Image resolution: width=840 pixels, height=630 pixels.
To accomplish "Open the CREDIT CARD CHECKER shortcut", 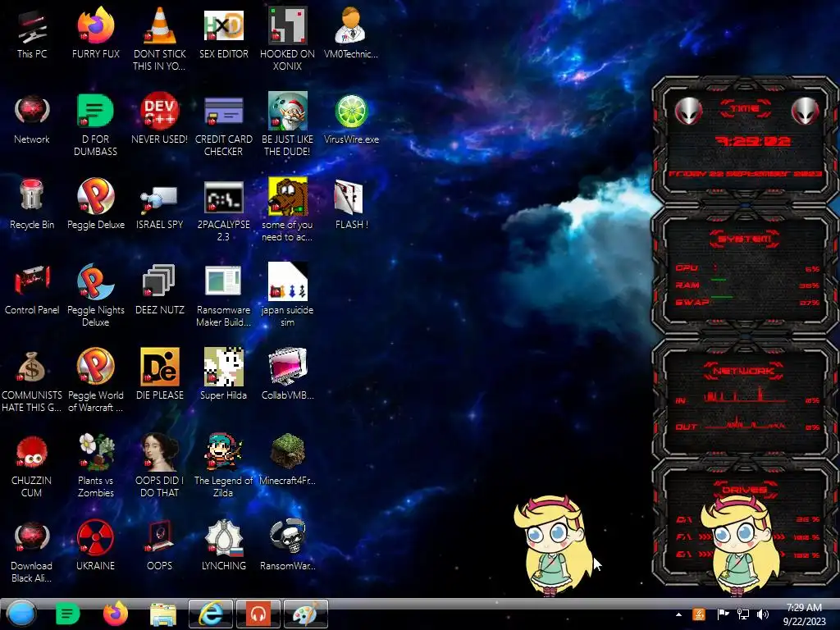I will [x=223, y=125].
